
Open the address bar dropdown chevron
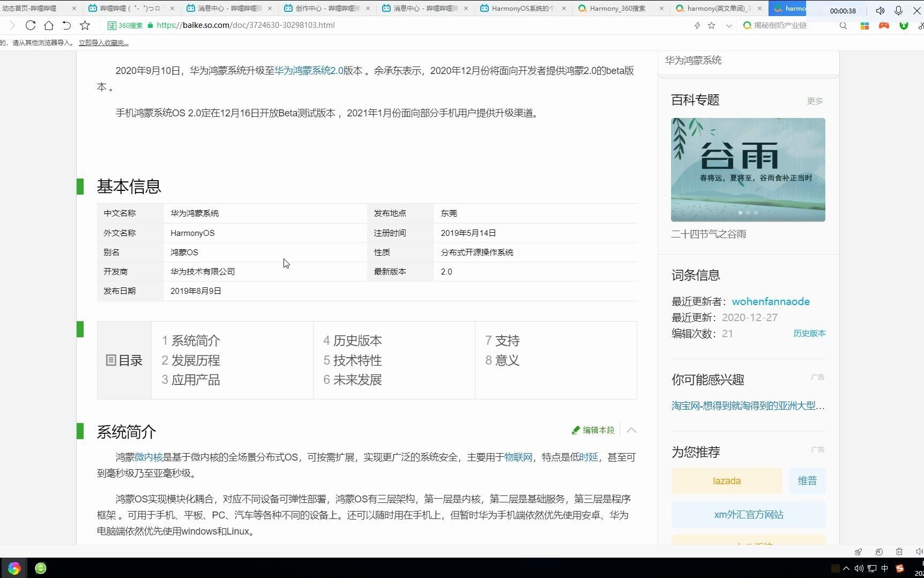pos(729,26)
